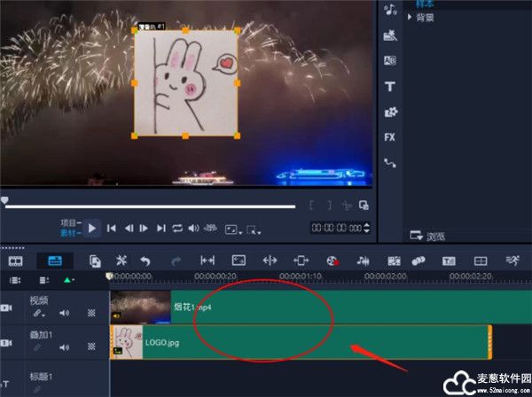Open the Path motion library icon
Image resolution: width=532 pixels, height=397 pixels.
[x=389, y=163]
